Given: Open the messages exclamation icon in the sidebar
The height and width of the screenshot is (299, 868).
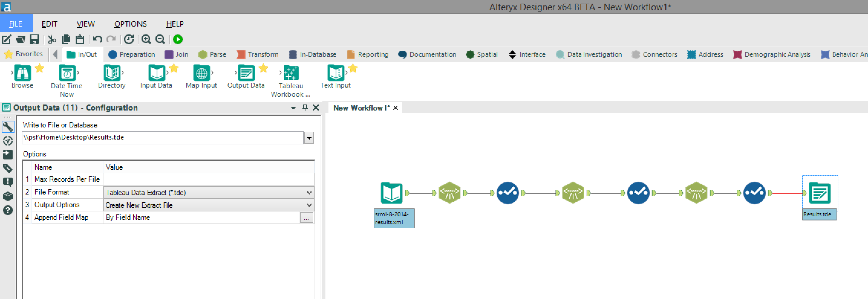Looking at the screenshot, I should point(8,182).
